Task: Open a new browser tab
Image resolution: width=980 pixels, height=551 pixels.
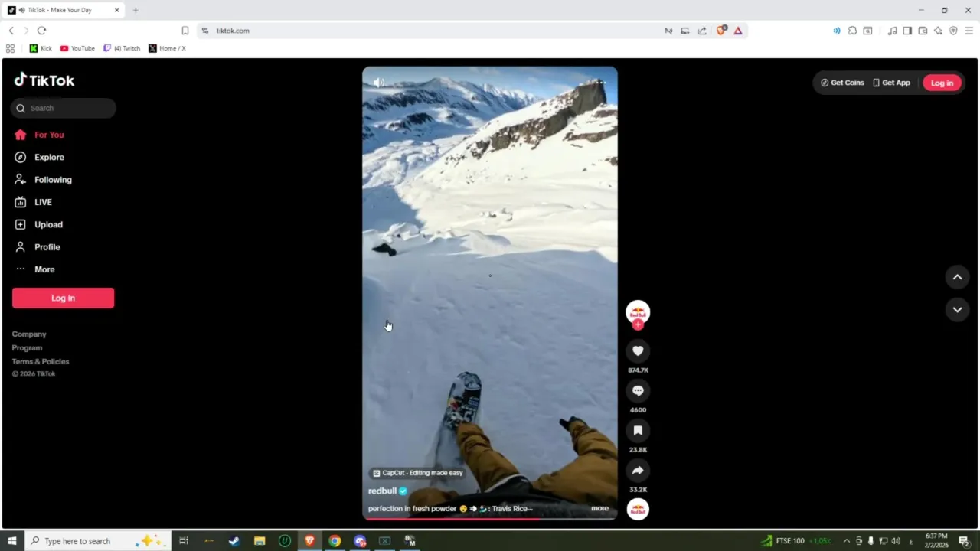Action: tap(136, 10)
